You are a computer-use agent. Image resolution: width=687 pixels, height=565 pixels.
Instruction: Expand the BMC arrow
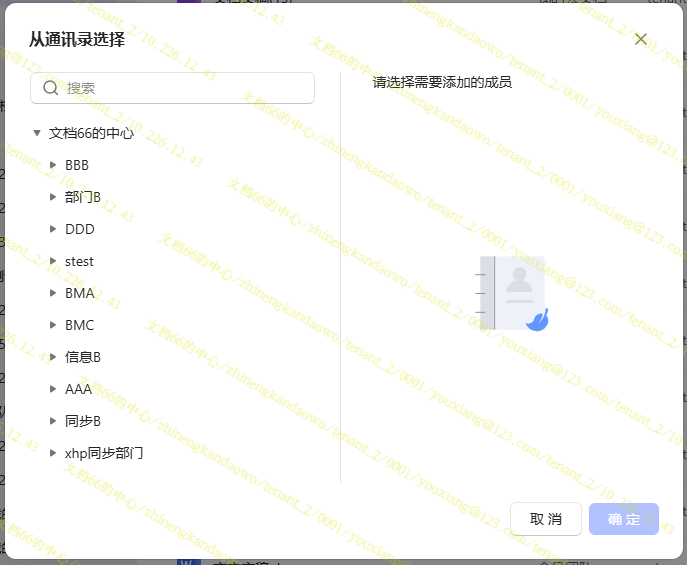point(53,325)
